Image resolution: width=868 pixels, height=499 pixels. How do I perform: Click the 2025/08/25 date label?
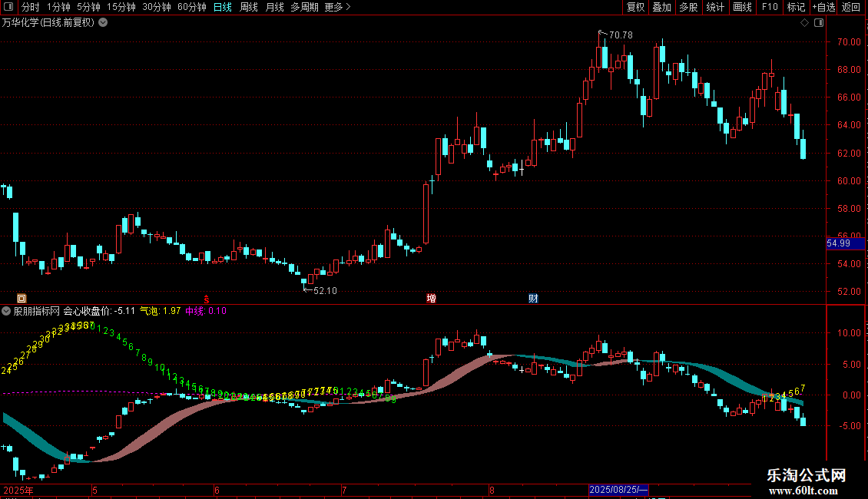[x=618, y=490]
